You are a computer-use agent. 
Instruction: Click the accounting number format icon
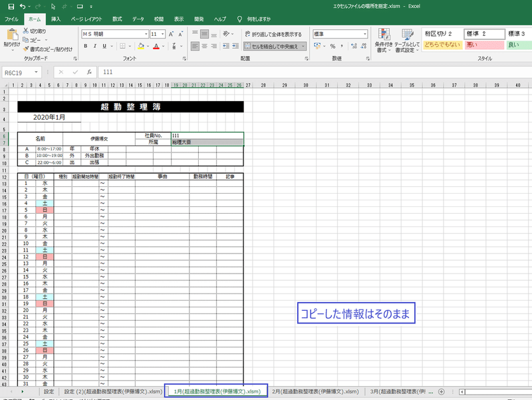(x=317, y=46)
